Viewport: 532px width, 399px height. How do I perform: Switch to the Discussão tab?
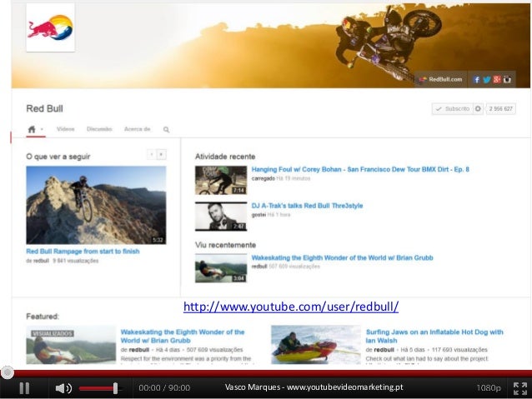tap(99, 129)
